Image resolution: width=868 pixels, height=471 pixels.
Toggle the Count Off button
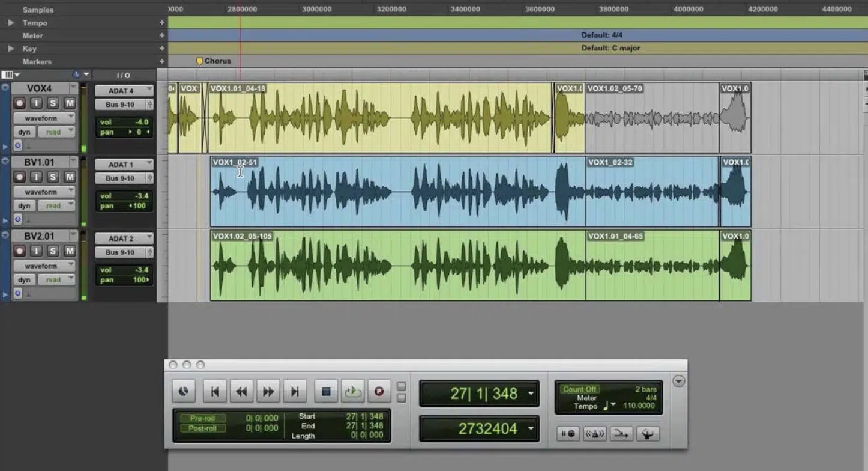point(580,389)
